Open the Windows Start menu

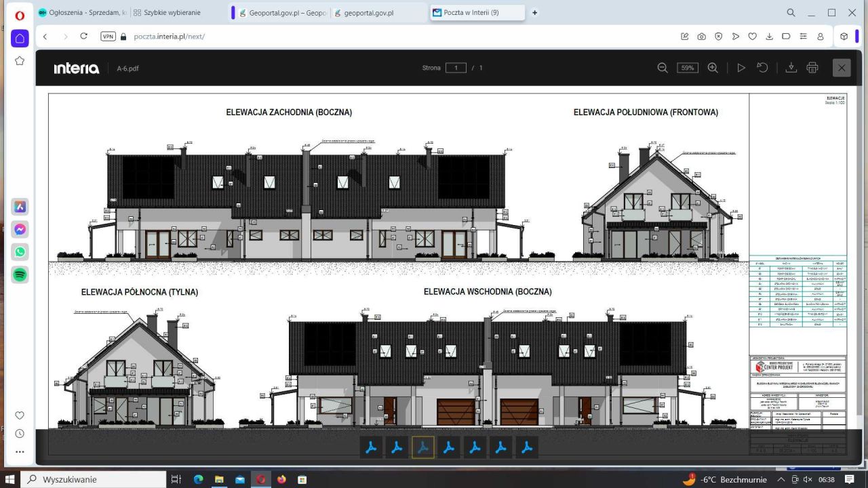tap(10, 479)
